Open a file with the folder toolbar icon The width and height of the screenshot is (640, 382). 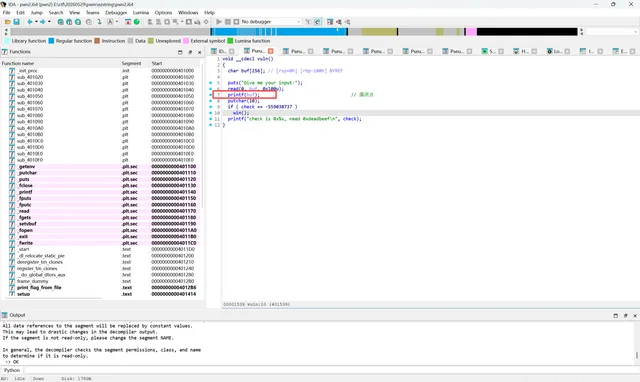[x=8, y=22]
